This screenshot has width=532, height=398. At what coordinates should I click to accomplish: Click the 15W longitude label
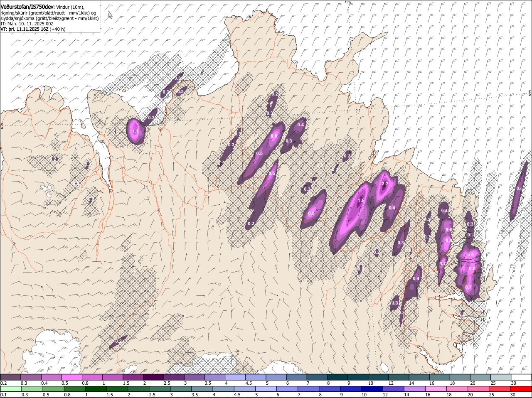(348, 2)
